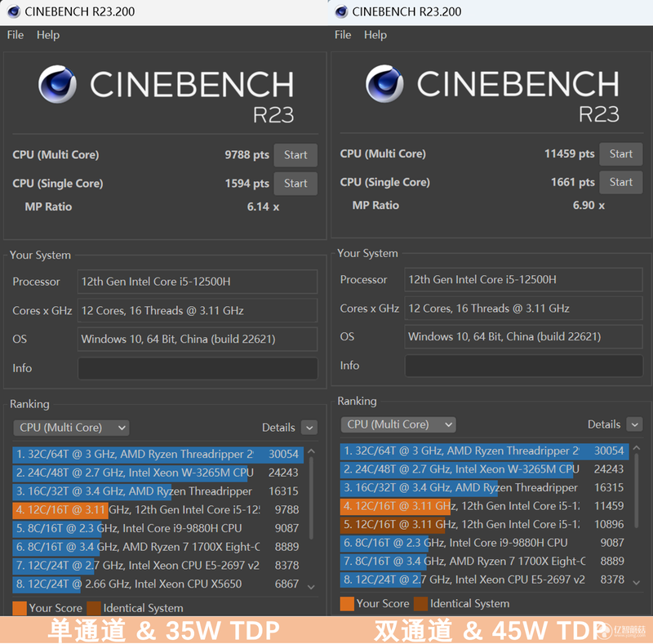
Task: Start the Single Core test beside 1594 pts
Action: click(x=295, y=184)
